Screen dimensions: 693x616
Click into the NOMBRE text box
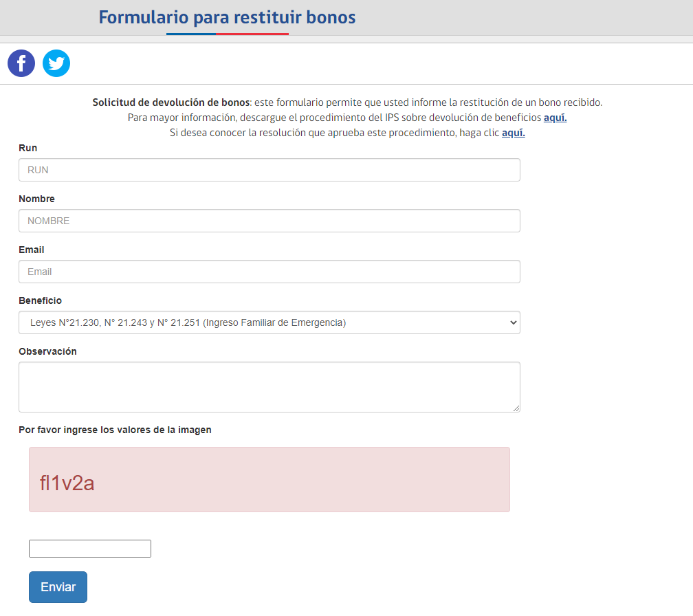point(269,221)
